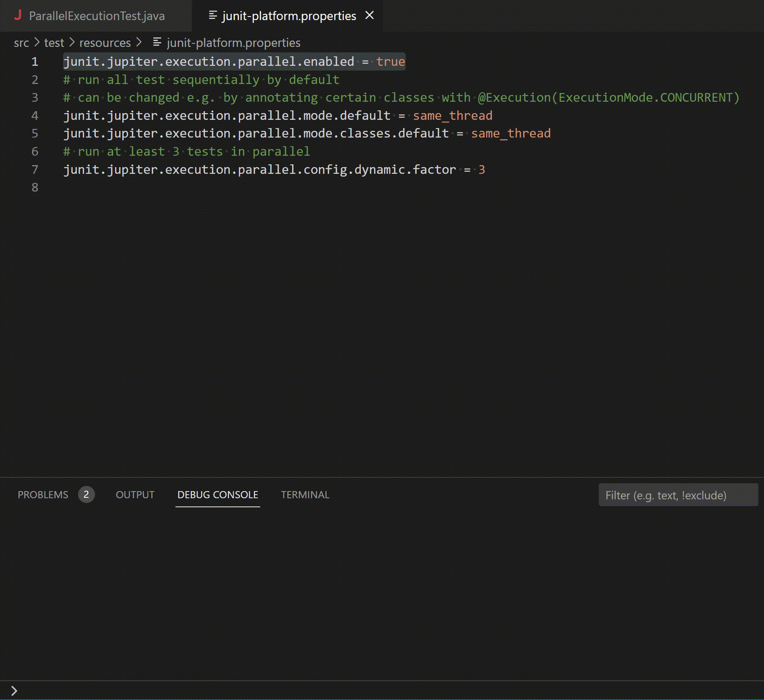Select the same_thread value on line 5

pos(511,133)
